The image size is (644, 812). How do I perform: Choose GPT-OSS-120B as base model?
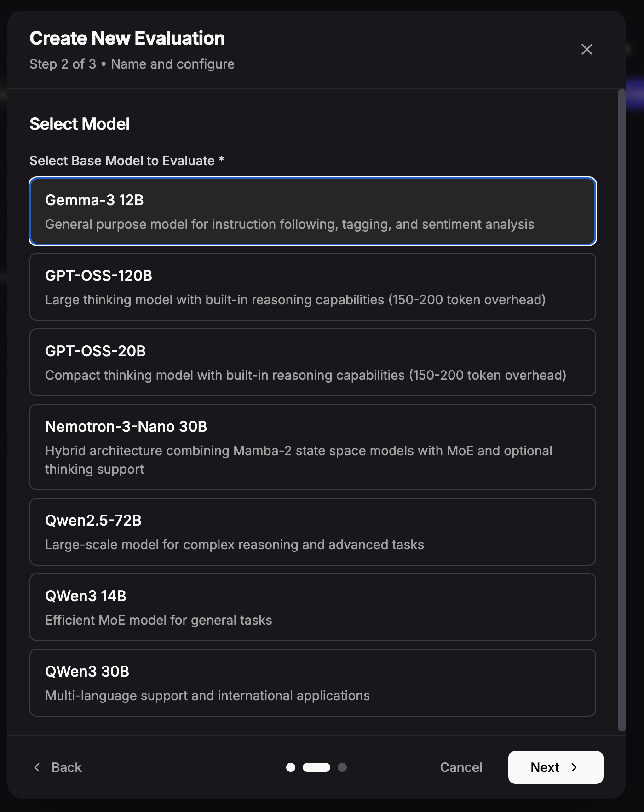(313, 287)
